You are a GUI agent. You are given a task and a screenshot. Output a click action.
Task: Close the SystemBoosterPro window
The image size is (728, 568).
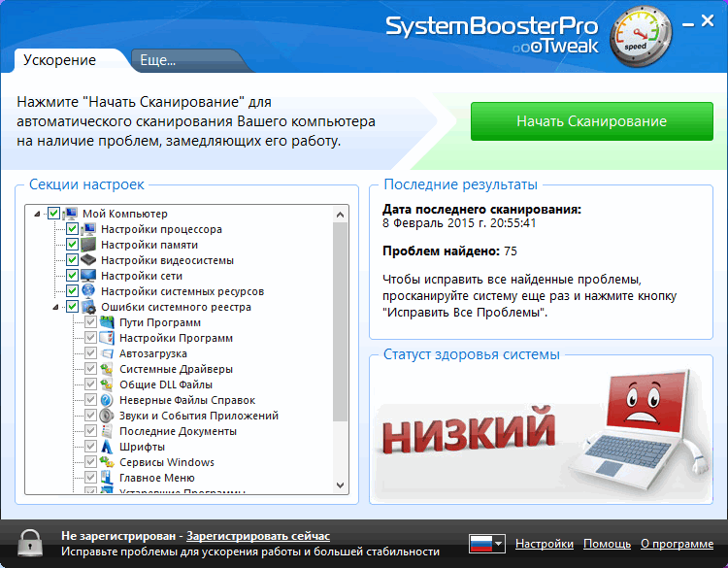click(x=708, y=20)
